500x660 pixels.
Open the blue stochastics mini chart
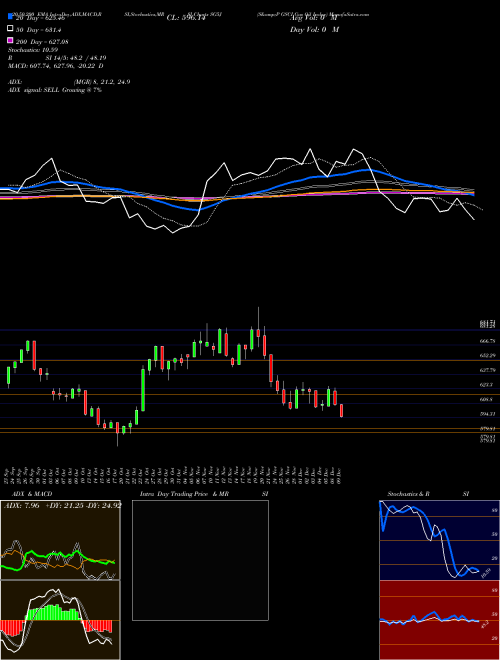439,540
